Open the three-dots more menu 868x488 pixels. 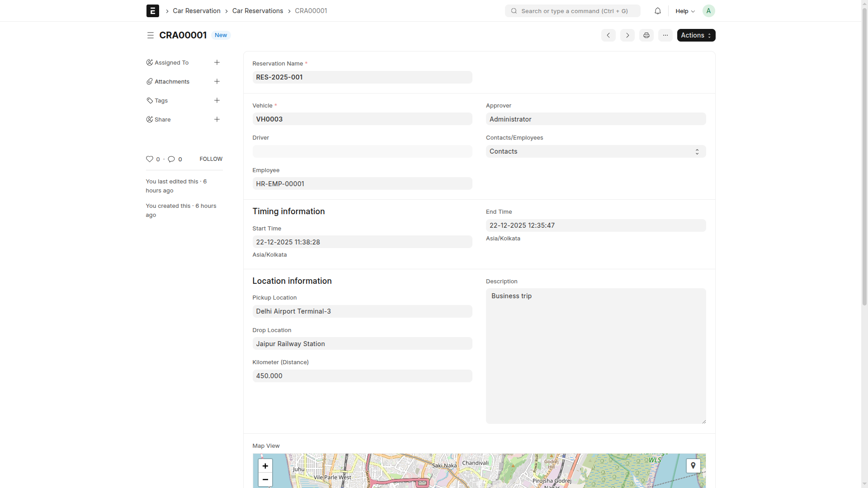[665, 35]
